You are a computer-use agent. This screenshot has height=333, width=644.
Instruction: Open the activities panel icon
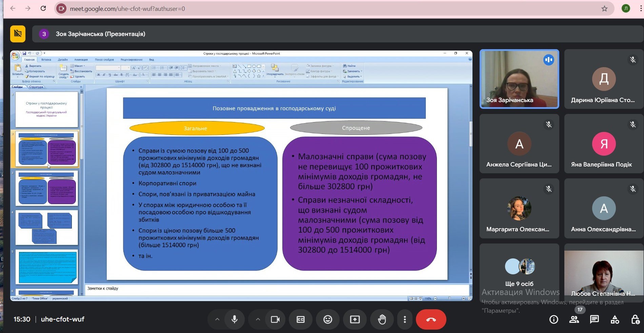click(x=615, y=319)
